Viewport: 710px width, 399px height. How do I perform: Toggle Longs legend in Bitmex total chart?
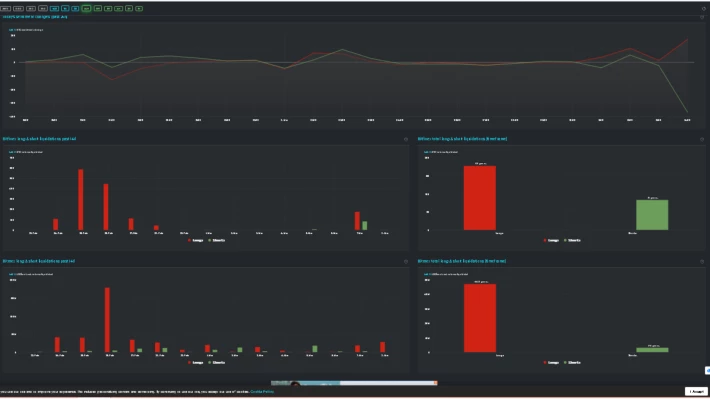tap(551, 363)
